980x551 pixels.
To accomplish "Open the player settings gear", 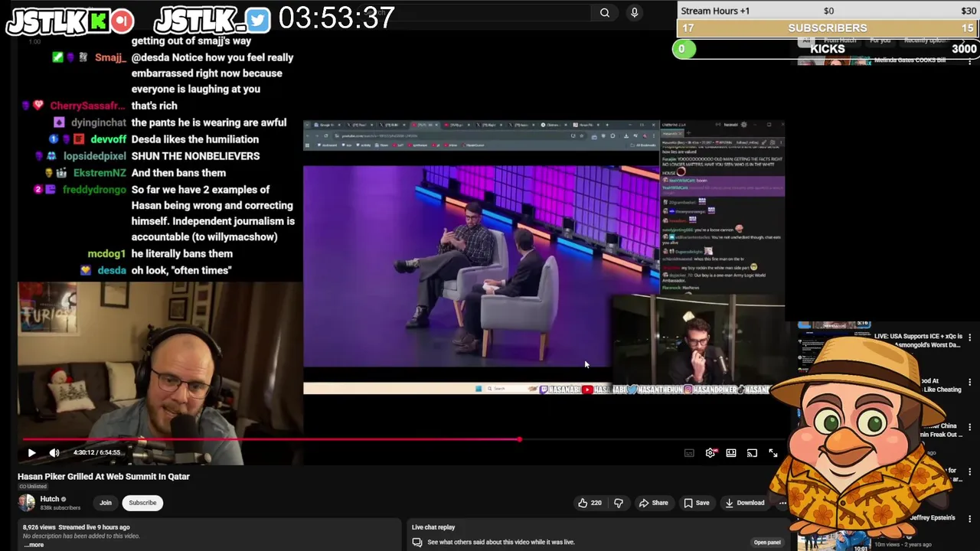I will pyautogui.click(x=710, y=453).
